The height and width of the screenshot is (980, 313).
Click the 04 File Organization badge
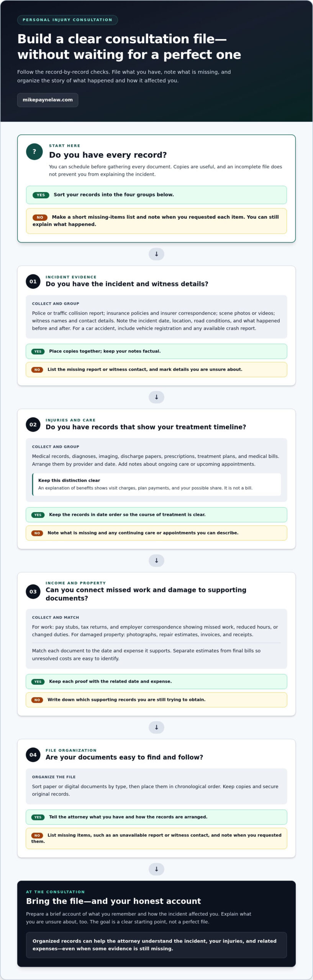(x=33, y=755)
